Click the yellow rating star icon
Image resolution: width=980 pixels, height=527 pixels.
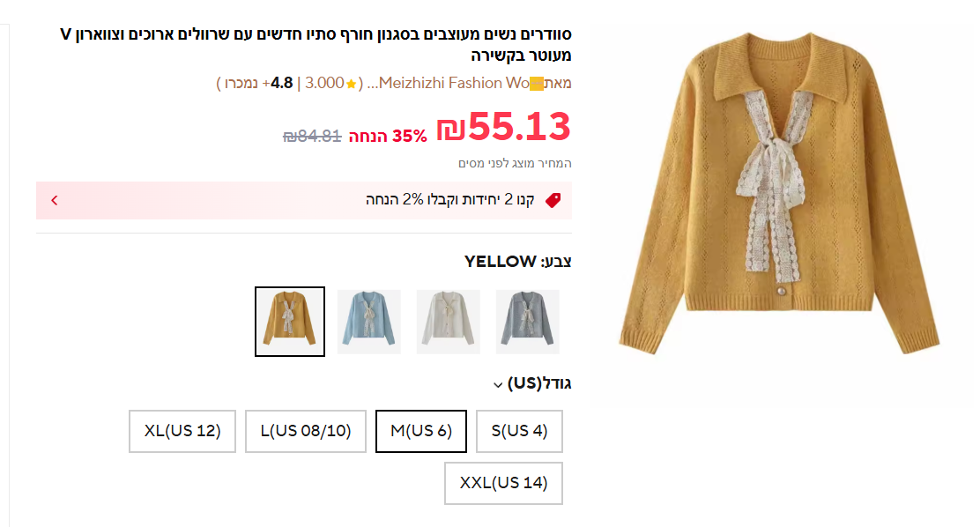[x=351, y=84]
